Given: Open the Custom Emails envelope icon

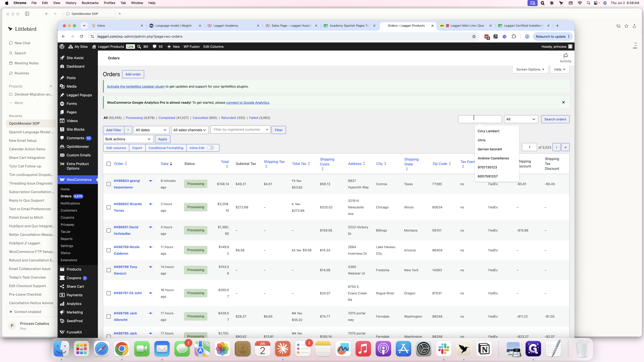Looking at the screenshot, I should coord(62,155).
